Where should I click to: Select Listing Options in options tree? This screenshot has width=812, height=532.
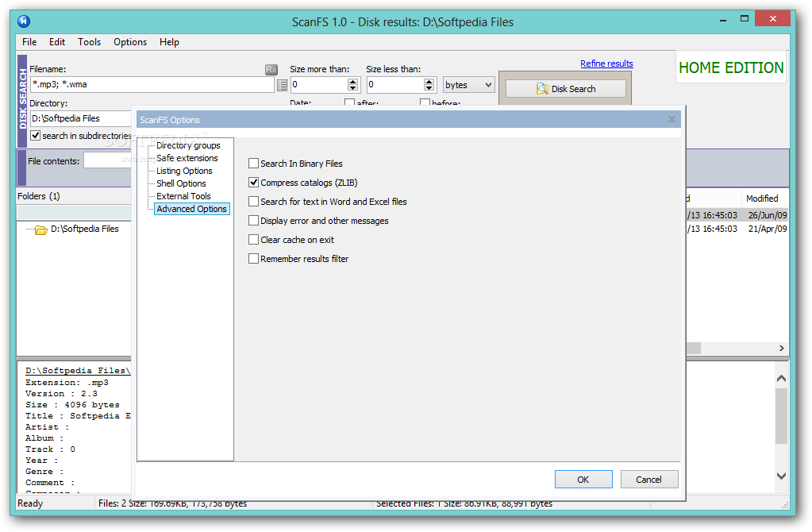tap(184, 171)
